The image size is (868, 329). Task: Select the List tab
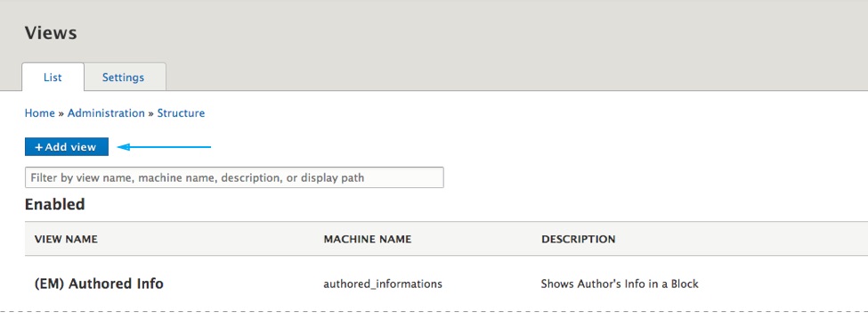(53, 77)
